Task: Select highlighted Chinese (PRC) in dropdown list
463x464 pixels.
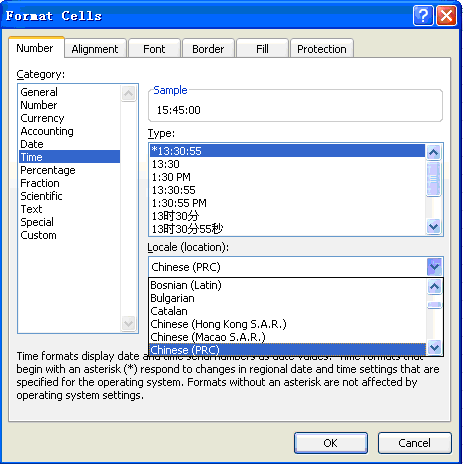Action: pyautogui.click(x=287, y=350)
